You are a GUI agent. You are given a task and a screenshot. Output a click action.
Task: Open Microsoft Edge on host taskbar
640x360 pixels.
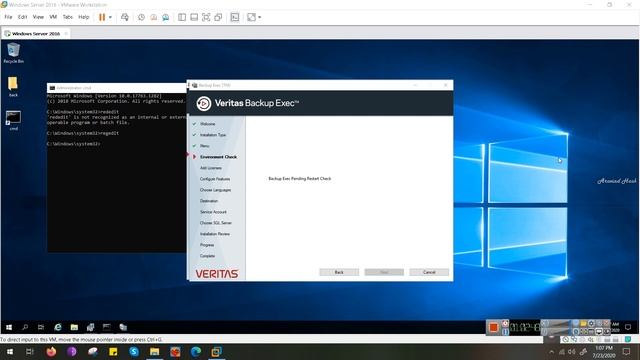(196, 351)
